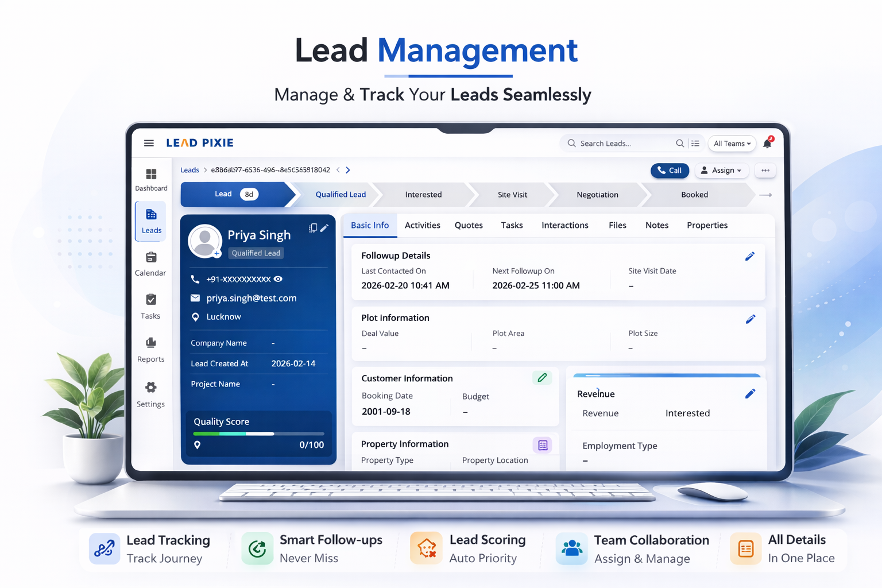Switch to Quotes tab

pyautogui.click(x=469, y=225)
